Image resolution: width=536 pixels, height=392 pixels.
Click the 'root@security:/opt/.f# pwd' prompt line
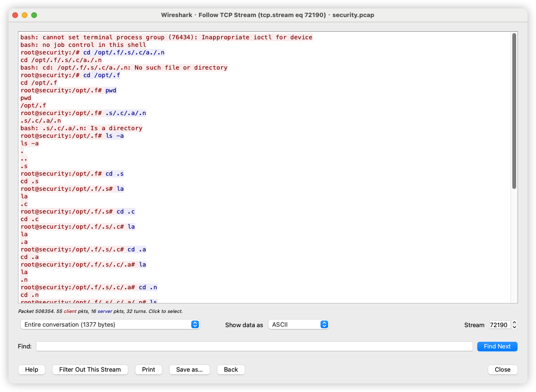pos(68,90)
